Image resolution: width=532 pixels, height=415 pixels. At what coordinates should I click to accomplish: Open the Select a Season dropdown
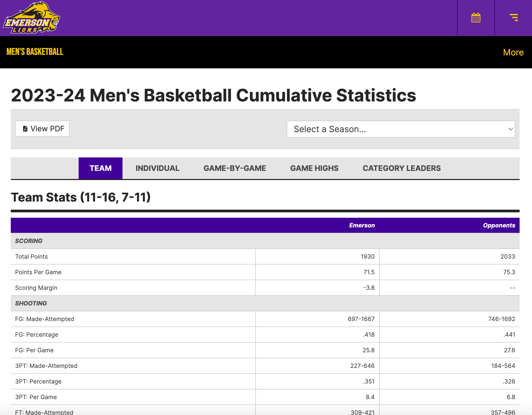(401, 129)
